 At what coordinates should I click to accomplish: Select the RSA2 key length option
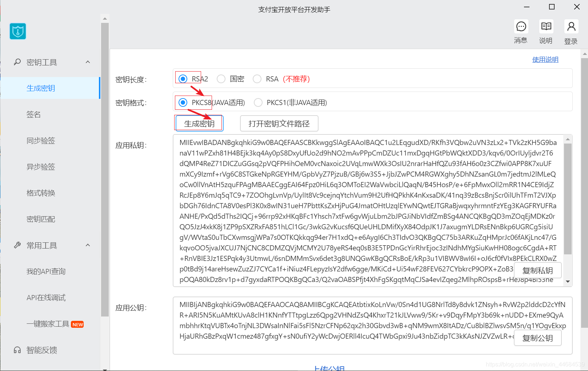183,78
